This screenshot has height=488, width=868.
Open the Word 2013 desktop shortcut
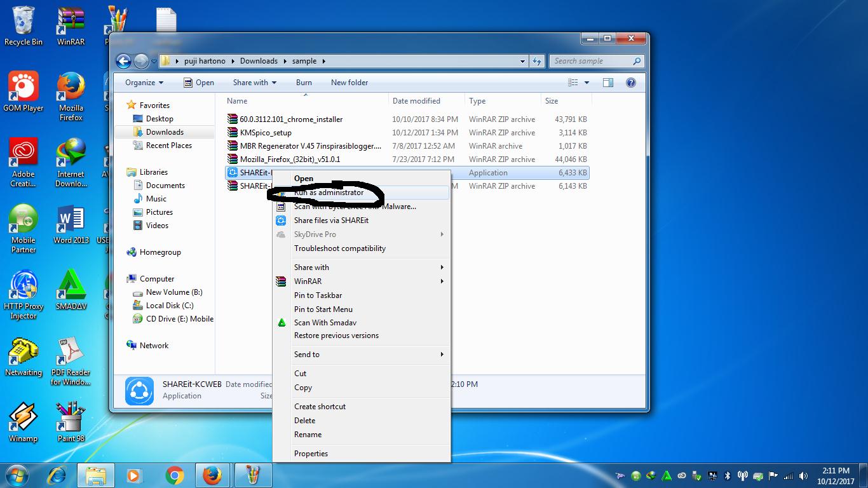tap(71, 224)
